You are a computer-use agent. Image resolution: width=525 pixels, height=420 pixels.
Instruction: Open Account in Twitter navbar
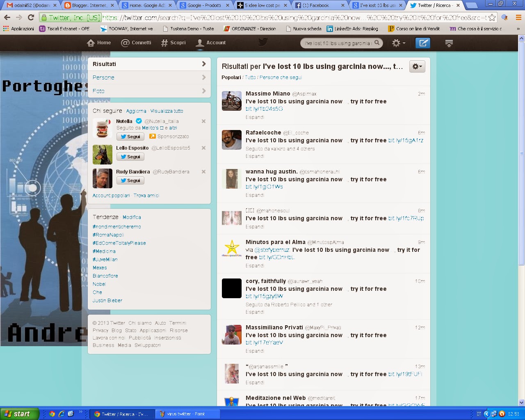tap(211, 43)
